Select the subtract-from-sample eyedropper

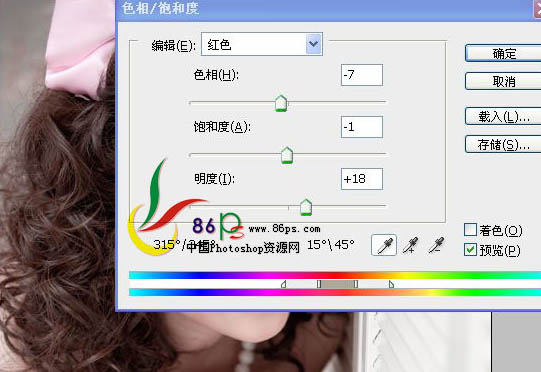click(x=436, y=245)
